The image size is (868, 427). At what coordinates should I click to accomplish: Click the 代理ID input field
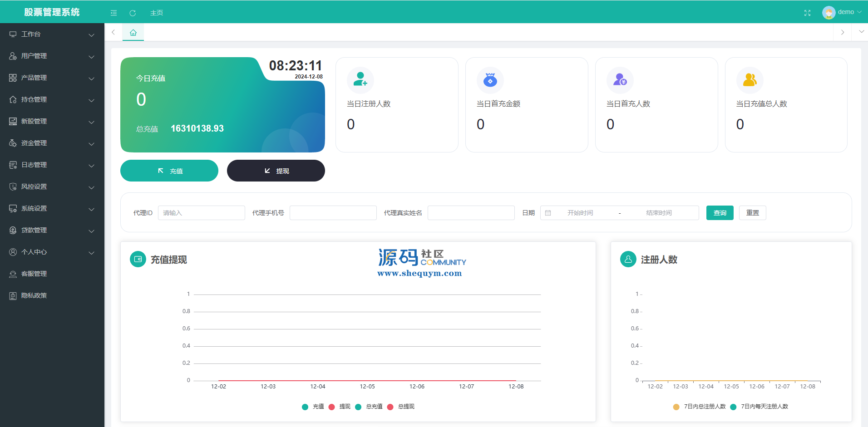201,213
